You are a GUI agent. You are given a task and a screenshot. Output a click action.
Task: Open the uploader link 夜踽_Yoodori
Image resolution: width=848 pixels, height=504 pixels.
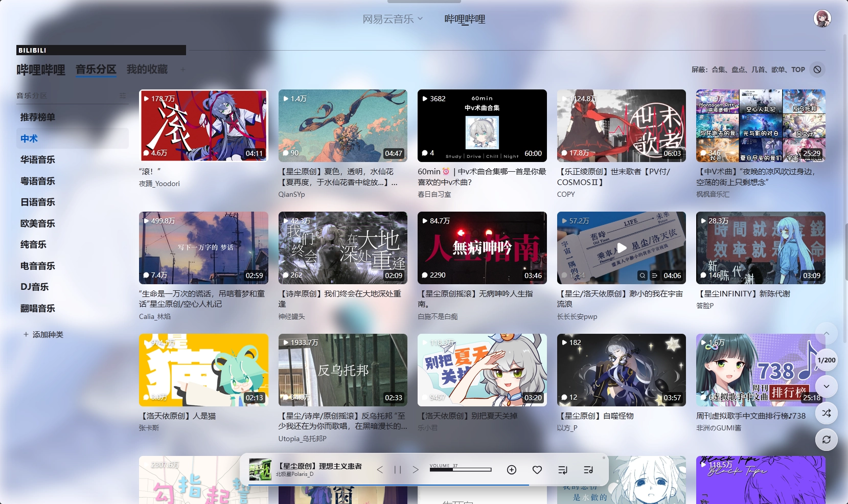[x=159, y=184]
